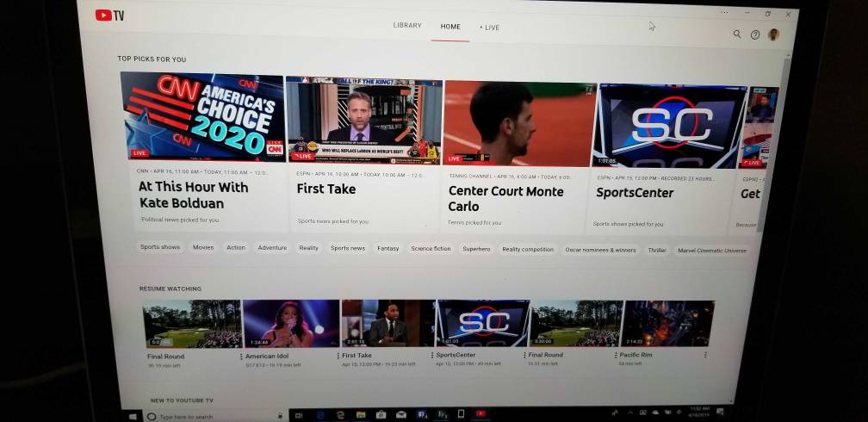Select the Adventure filter chip
The image size is (868, 422).
tap(272, 248)
